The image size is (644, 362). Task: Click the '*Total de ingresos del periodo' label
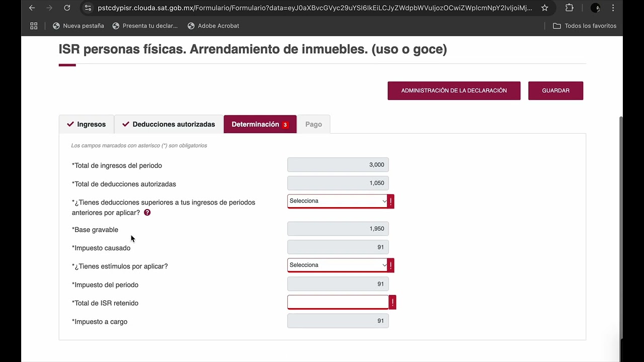[x=117, y=165]
